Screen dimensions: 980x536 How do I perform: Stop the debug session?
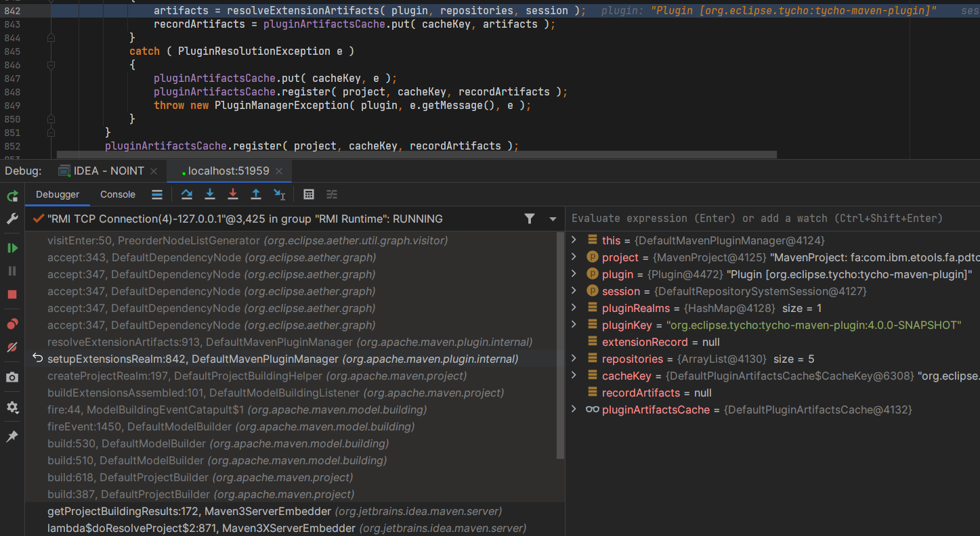tap(12, 294)
